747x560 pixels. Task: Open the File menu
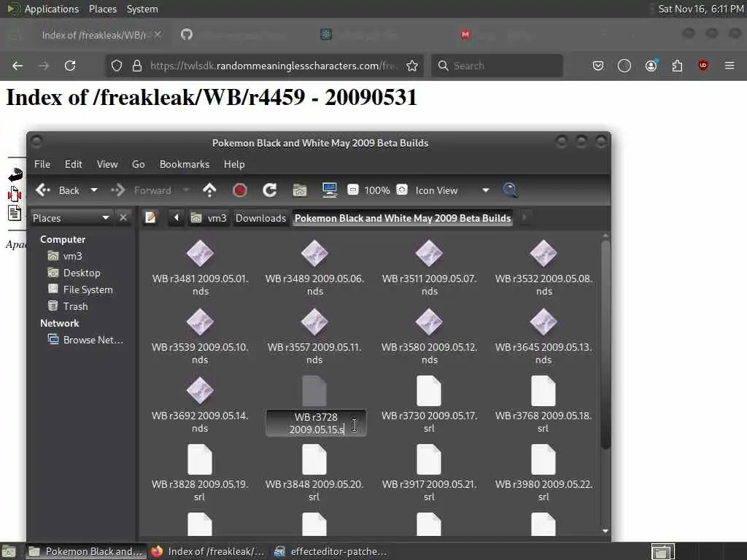point(42,164)
